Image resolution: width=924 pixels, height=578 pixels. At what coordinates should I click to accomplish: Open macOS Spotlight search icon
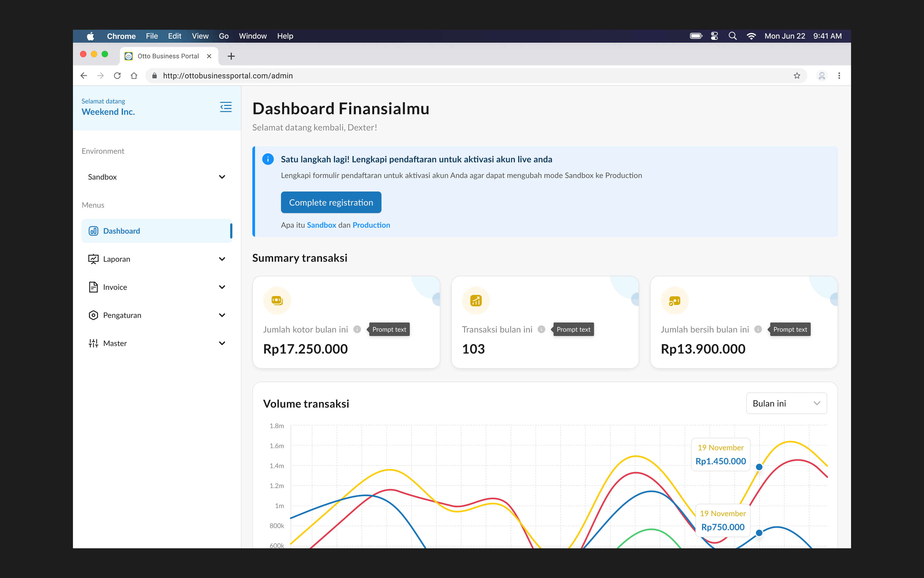point(732,36)
